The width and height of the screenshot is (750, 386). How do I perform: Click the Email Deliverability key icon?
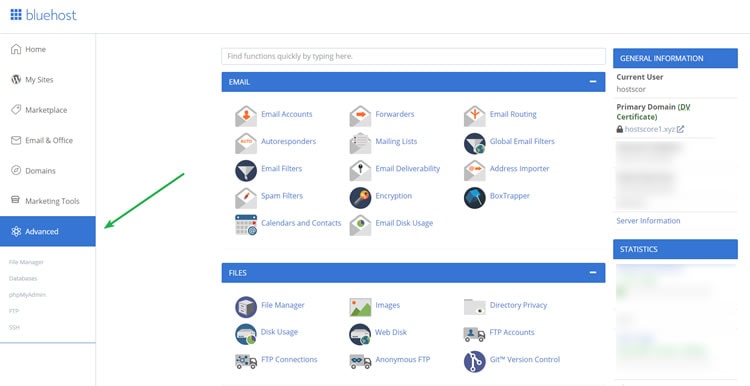tap(360, 170)
